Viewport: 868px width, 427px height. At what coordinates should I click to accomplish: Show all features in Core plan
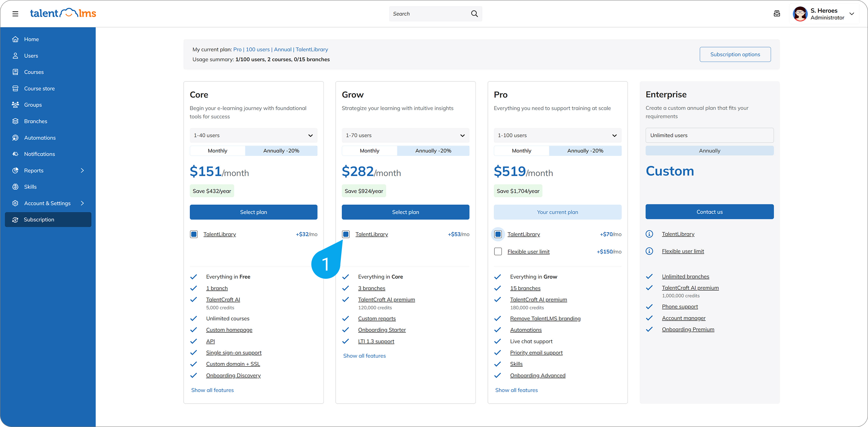point(212,390)
